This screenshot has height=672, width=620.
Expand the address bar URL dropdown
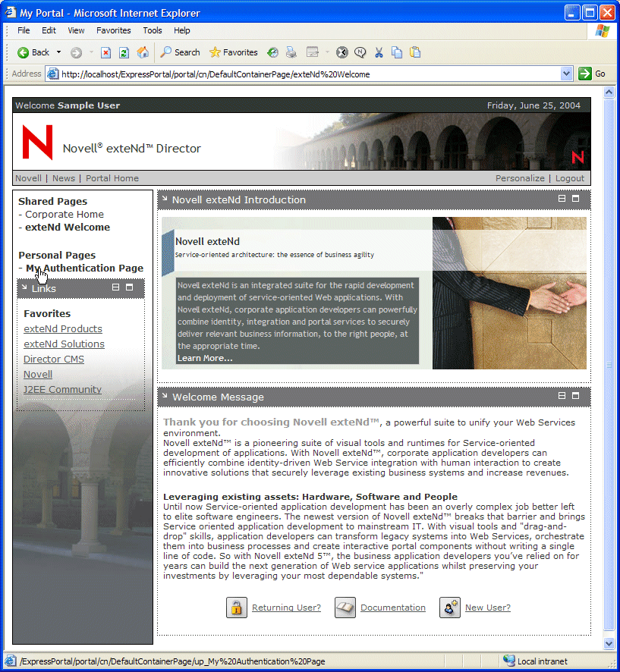(x=566, y=74)
